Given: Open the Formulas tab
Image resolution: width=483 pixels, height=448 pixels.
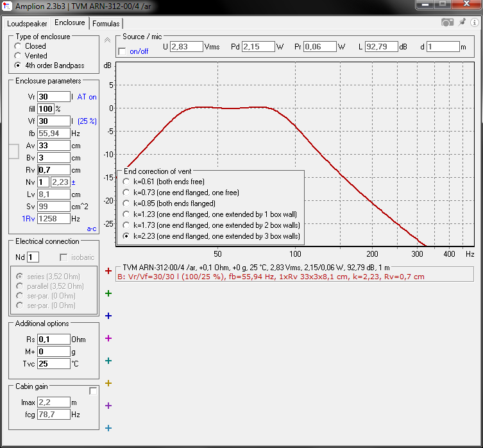Looking at the screenshot, I should 106,24.
